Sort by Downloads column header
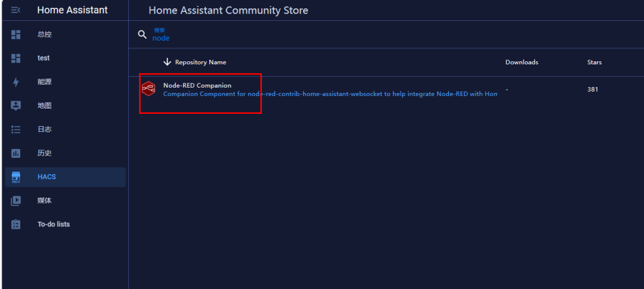The height and width of the screenshot is (289, 644). (522, 63)
